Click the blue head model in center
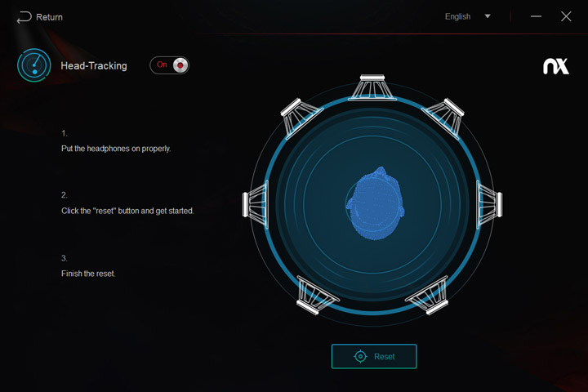The image size is (588, 392). coord(376,203)
